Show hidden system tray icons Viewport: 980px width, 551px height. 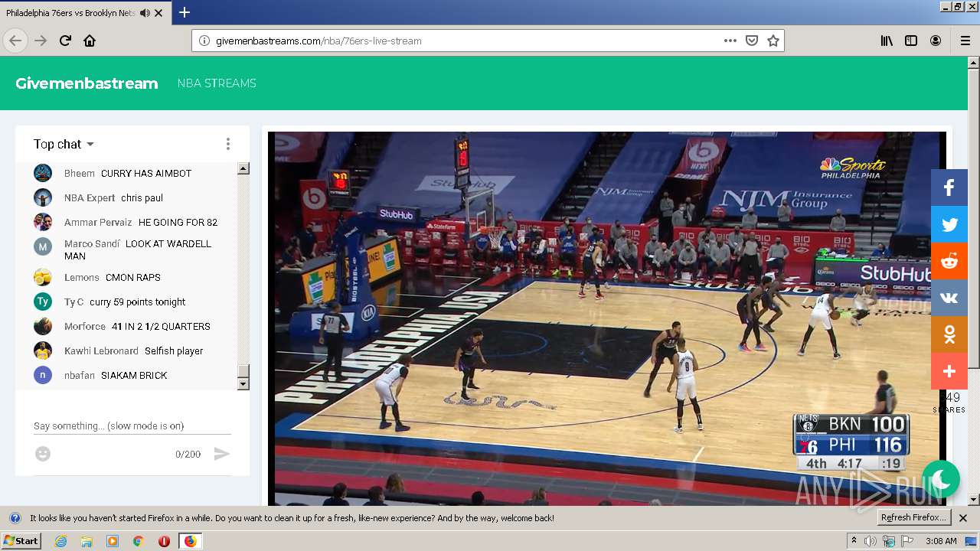(x=854, y=541)
